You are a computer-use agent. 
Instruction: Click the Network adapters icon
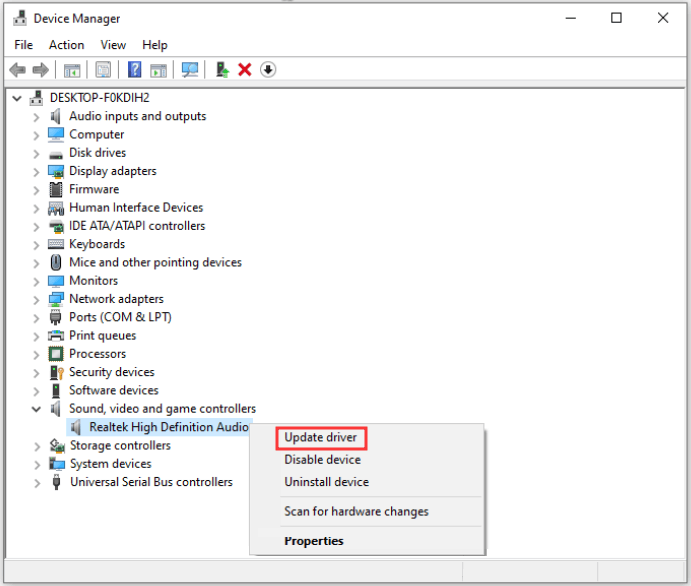[56, 299]
